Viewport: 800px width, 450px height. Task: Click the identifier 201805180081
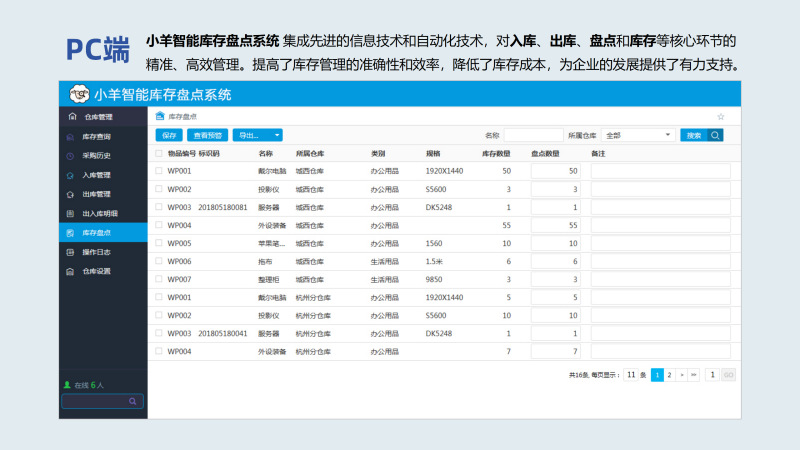[222, 207]
